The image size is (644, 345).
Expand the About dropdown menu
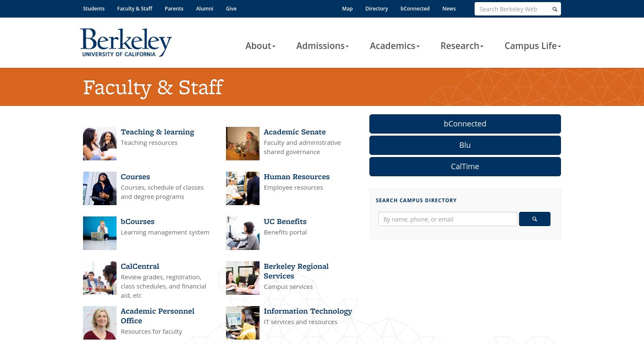260,46
